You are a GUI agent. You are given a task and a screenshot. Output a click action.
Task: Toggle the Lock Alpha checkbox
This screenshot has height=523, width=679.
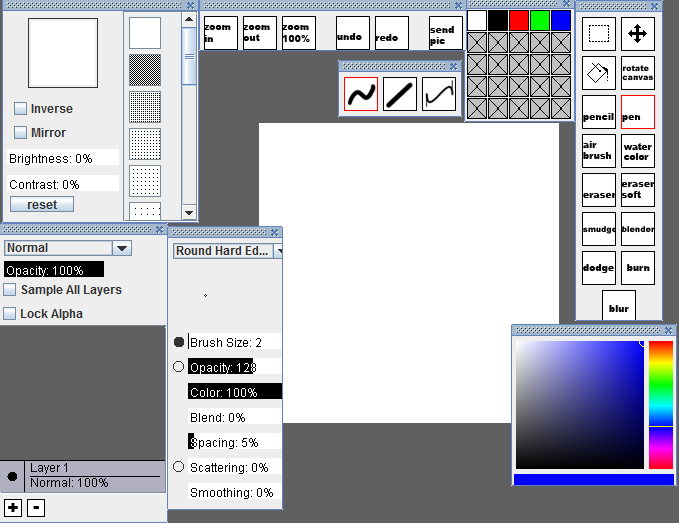pyautogui.click(x=10, y=313)
